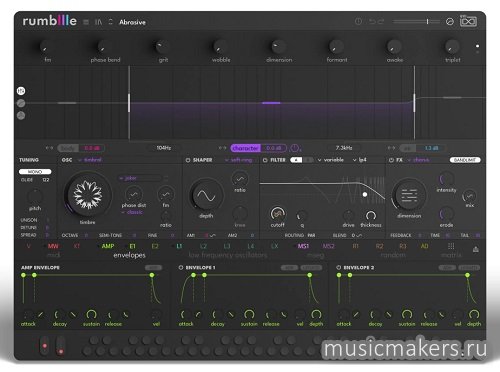Click the white filter curve handle
The width and height of the screenshot is (500, 372).
point(365,194)
